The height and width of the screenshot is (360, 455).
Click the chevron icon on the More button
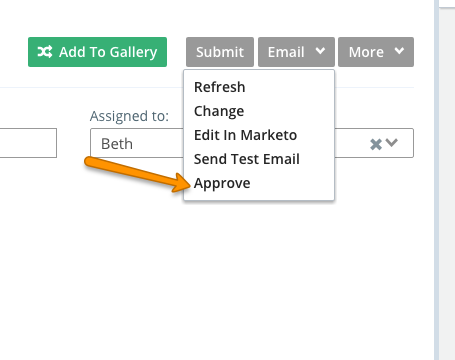click(399, 51)
